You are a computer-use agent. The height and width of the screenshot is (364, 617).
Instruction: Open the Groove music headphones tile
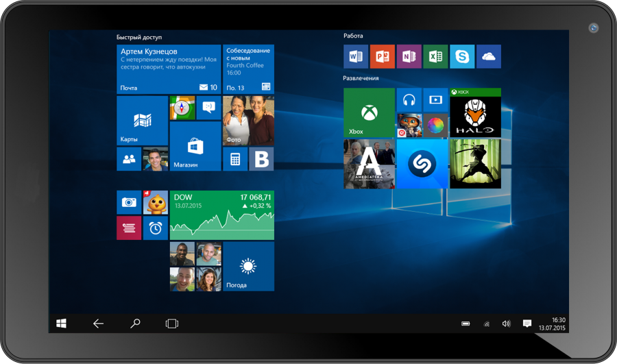click(x=409, y=100)
